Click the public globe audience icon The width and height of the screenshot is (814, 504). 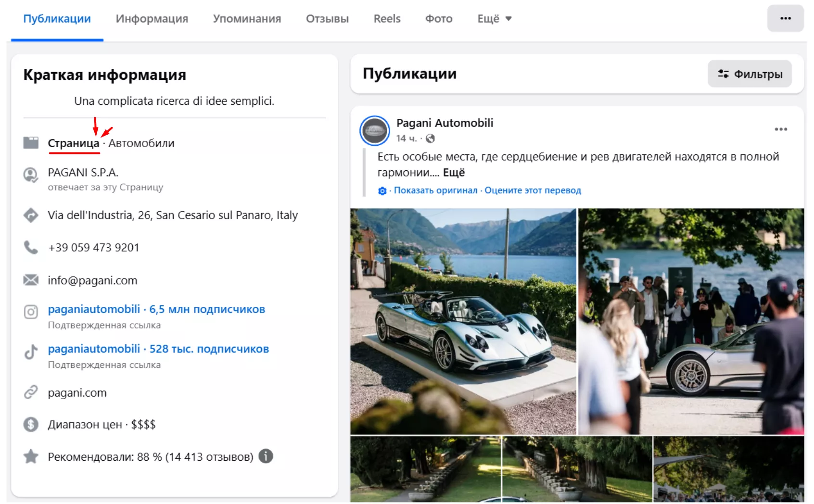[430, 139]
